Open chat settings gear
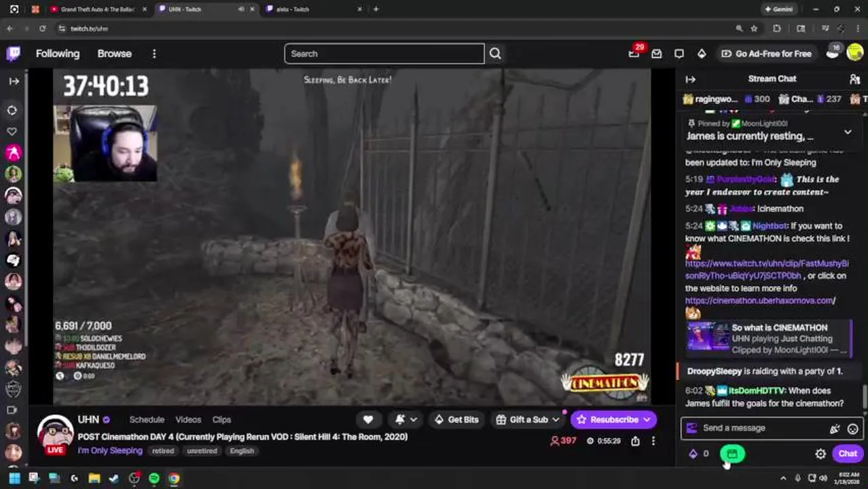868x489 pixels. 820,454
